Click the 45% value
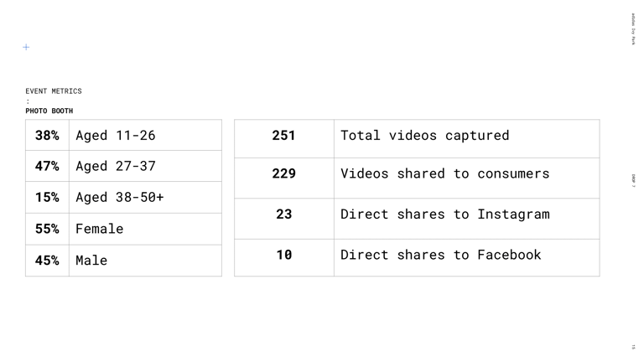Screen dimensions: 644x362 [47, 261]
